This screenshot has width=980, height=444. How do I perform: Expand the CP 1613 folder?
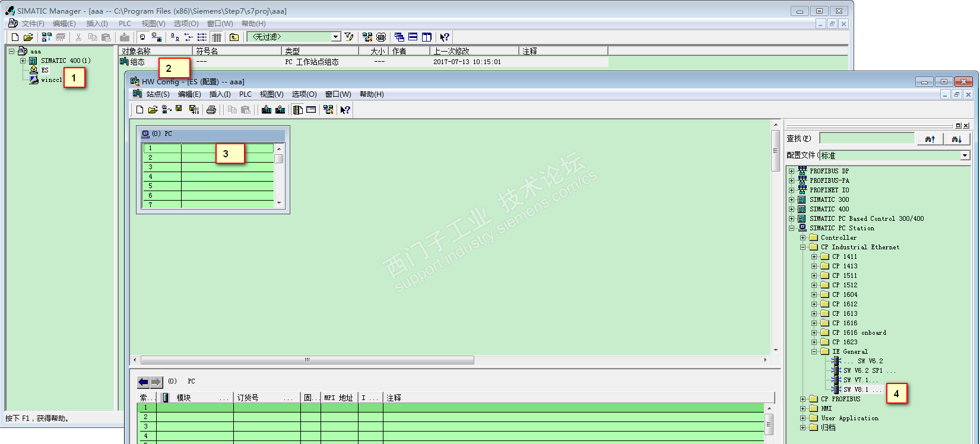click(814, 313)
